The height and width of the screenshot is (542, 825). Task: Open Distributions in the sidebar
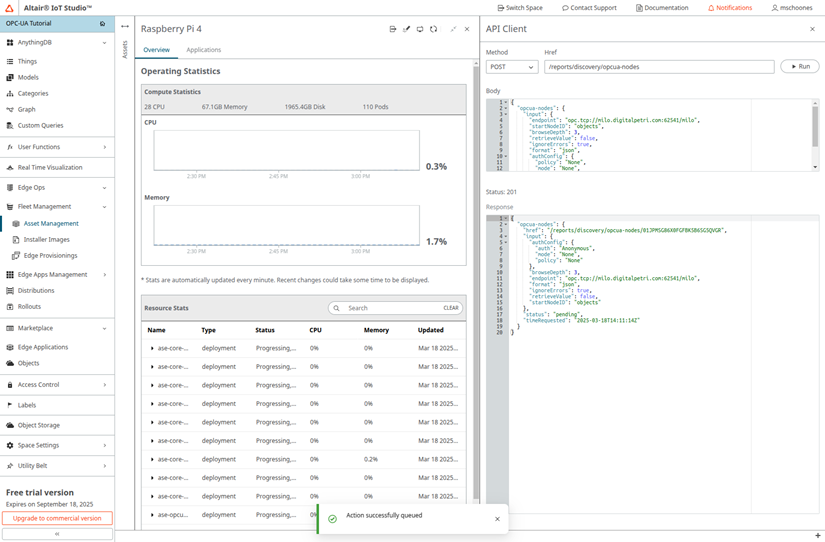36,290
